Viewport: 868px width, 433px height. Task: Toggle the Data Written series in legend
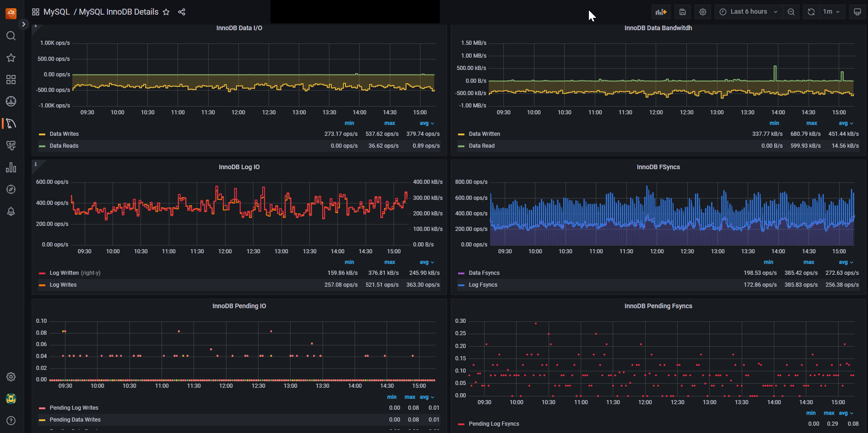pos(485,134)
